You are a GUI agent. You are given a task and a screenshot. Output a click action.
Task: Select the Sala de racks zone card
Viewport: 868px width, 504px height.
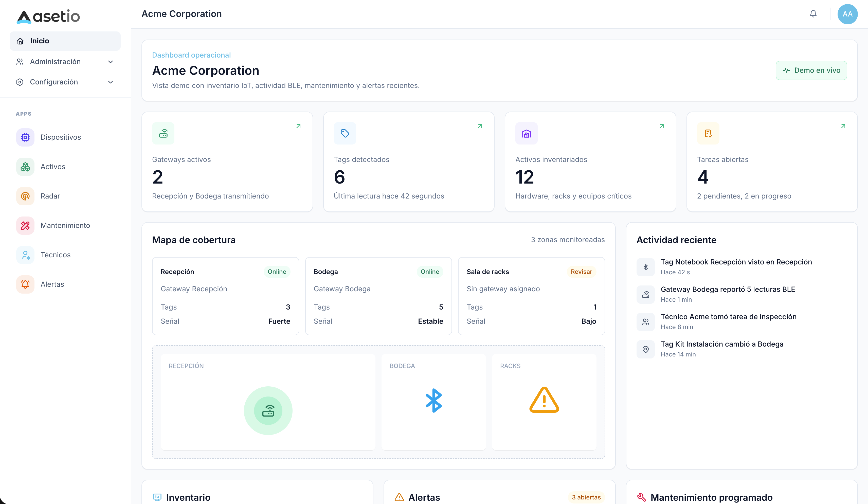click(x=531, y=296)
